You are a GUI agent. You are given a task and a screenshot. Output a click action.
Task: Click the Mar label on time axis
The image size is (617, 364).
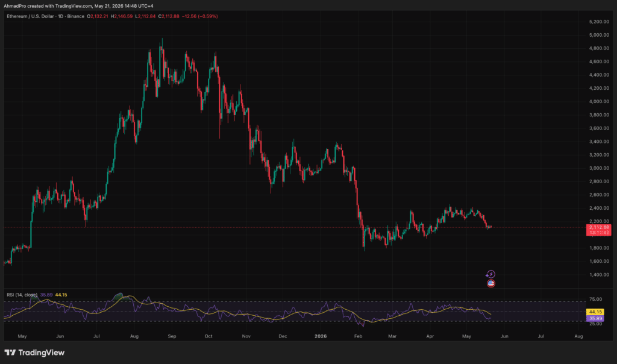pyautogui.click(x=392, y=336)
